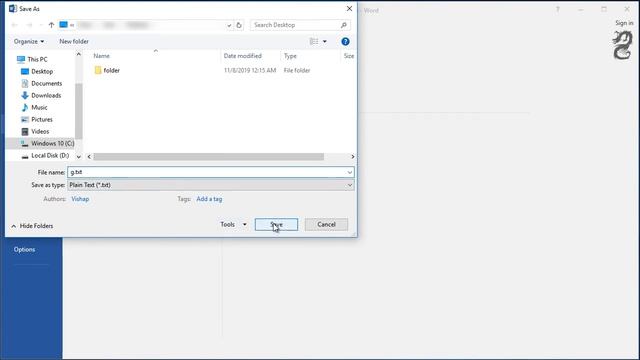Select Windows 10 (C:) drive

(x=53, y=143)
